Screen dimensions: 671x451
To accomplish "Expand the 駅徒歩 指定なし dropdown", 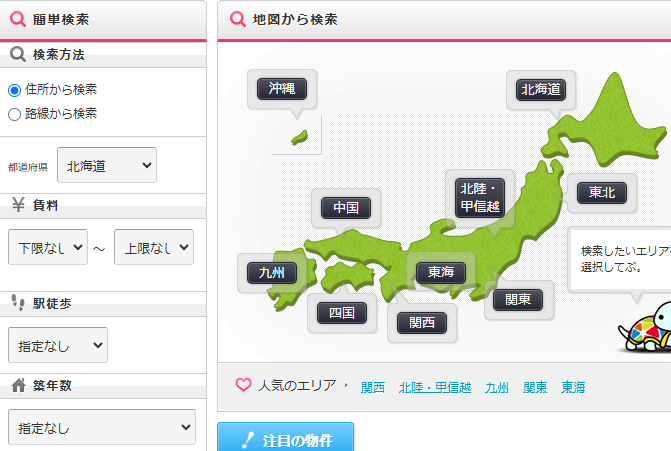I will tap(57, 345).
